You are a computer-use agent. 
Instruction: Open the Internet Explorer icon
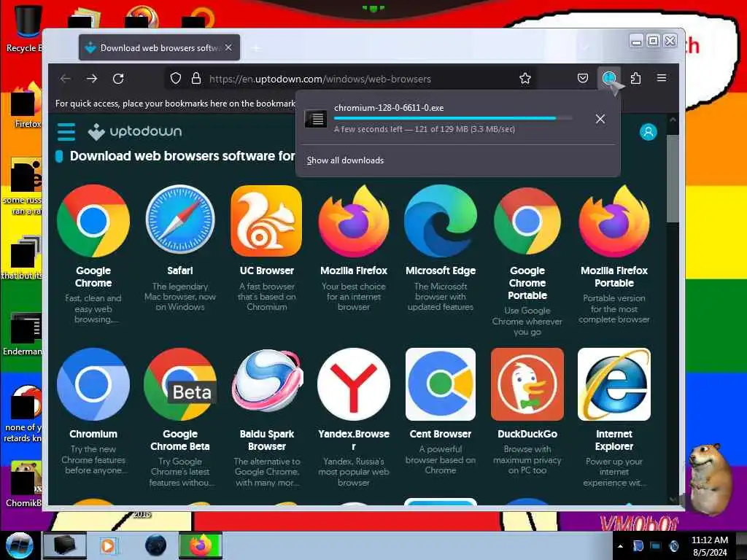coord(614,384)
